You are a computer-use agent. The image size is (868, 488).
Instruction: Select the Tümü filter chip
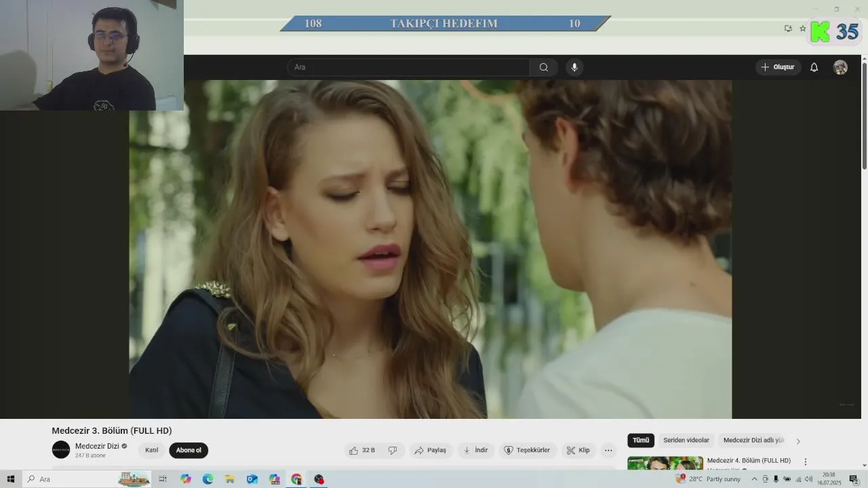[641, 441]
